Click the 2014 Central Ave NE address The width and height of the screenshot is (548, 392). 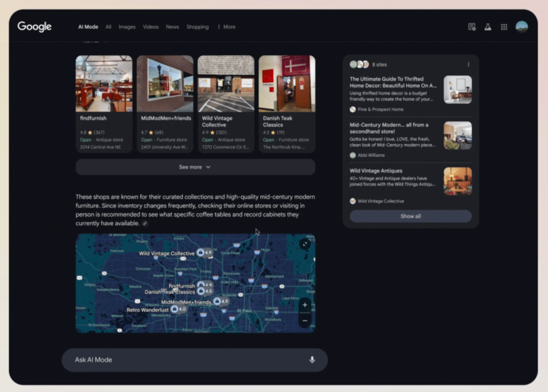[100, 147]
